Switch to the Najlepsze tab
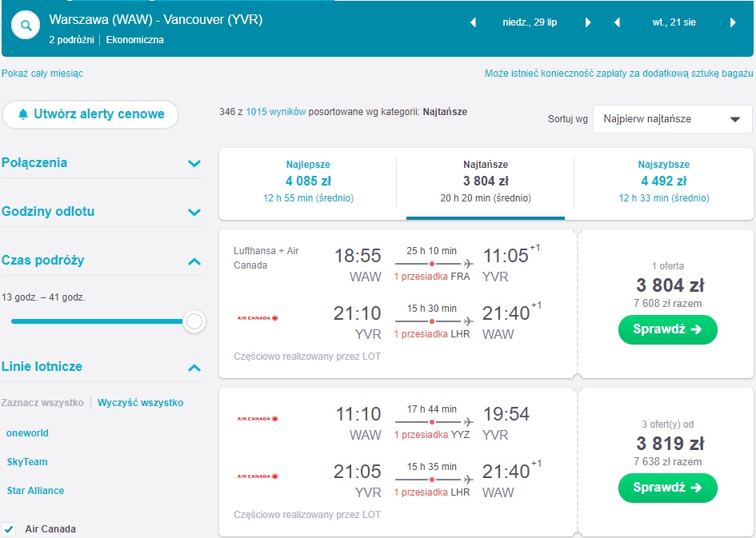This screenshot has height=538, width=756. (x=308, y=181)
